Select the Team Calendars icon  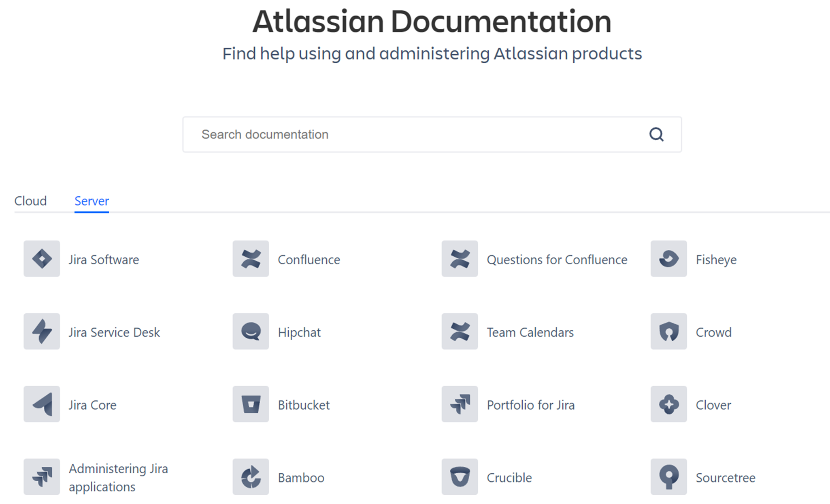460,331
